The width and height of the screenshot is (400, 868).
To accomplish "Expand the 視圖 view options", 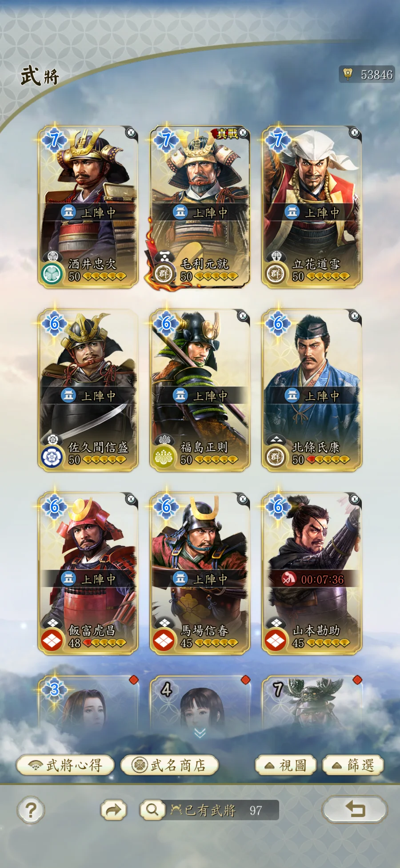I will [x=285, y=765].
